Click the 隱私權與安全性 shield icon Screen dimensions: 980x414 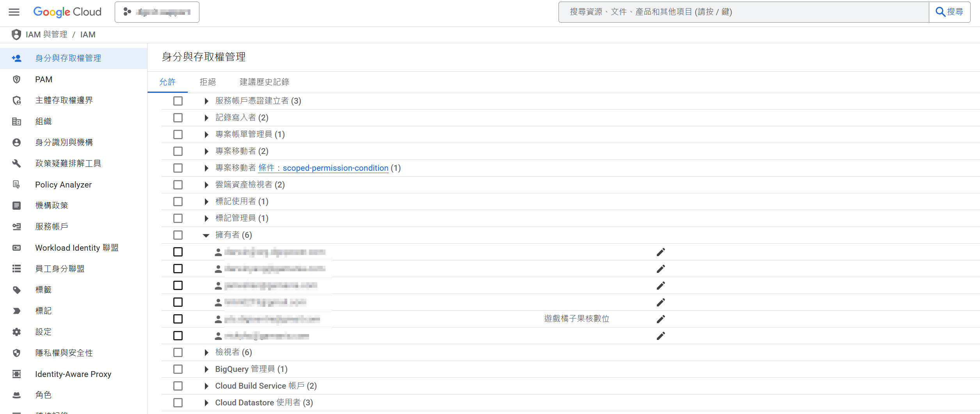coord(16,353)
